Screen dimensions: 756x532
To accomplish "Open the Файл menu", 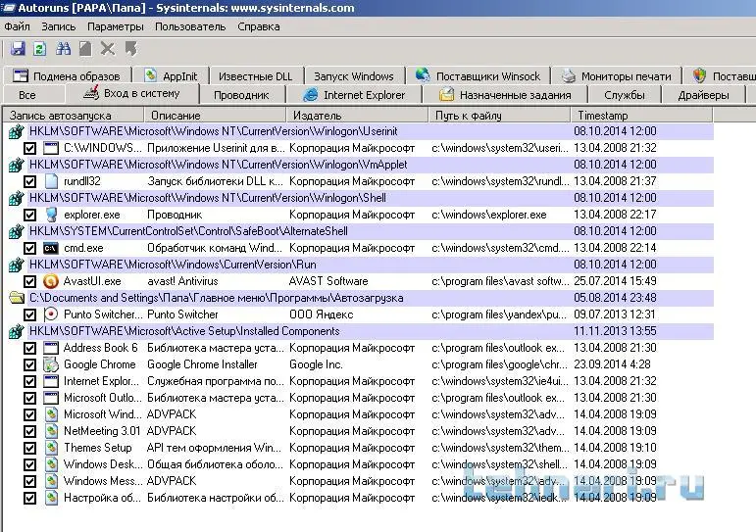I will coord(17,26).
